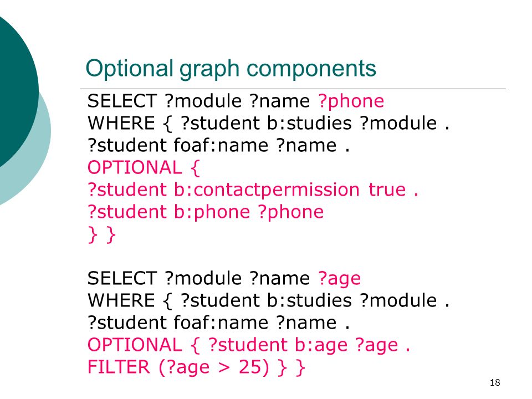Click the slide number 18

click(x=495, y=383)
